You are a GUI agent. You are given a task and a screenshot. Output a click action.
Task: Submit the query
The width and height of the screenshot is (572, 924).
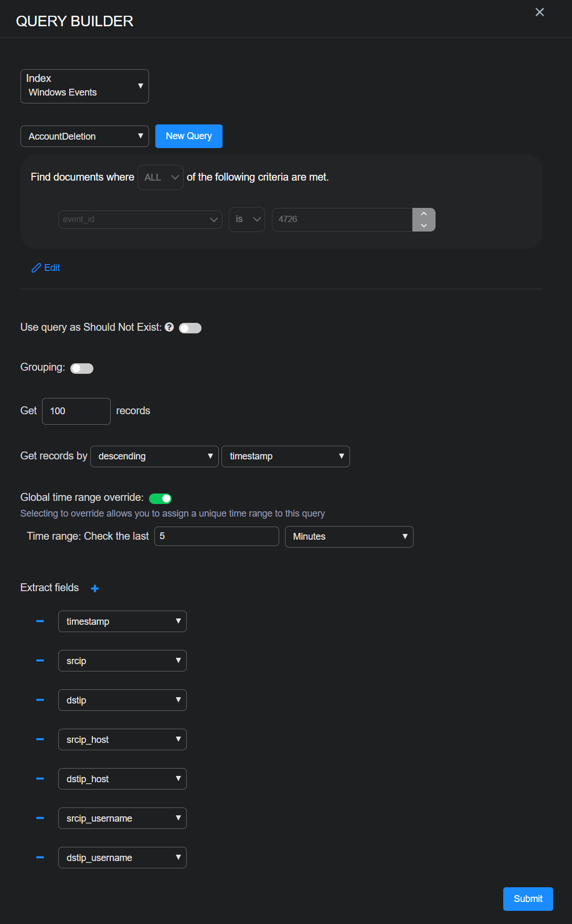click(x=527, y=899)
